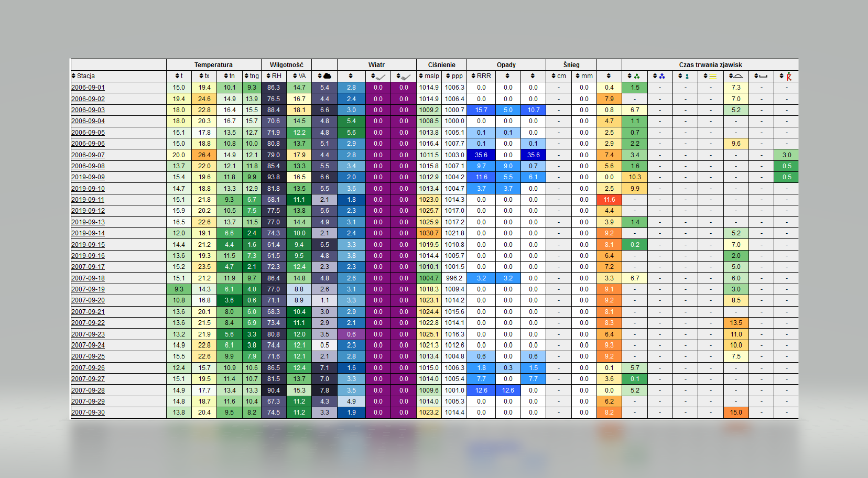The width and height of the screenshot is (868, 478).
Task: Click the dome-shaped arc icon header
Action: pyautogui.click(x=736, y=76)
